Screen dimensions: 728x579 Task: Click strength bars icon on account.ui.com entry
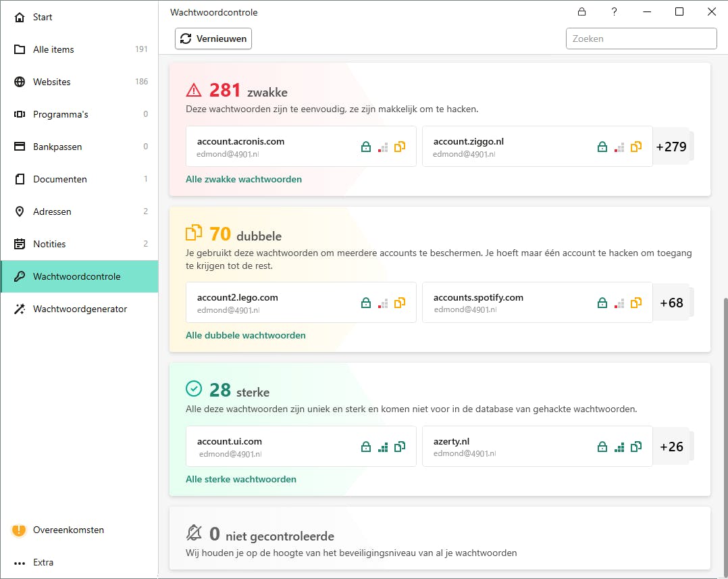tap(383, 447)
